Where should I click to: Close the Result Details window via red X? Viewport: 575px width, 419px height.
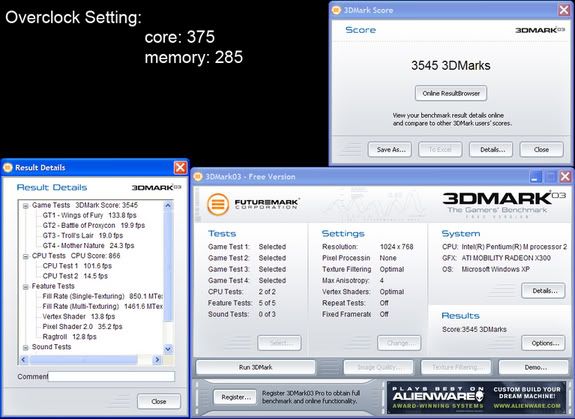click(180, 168)
